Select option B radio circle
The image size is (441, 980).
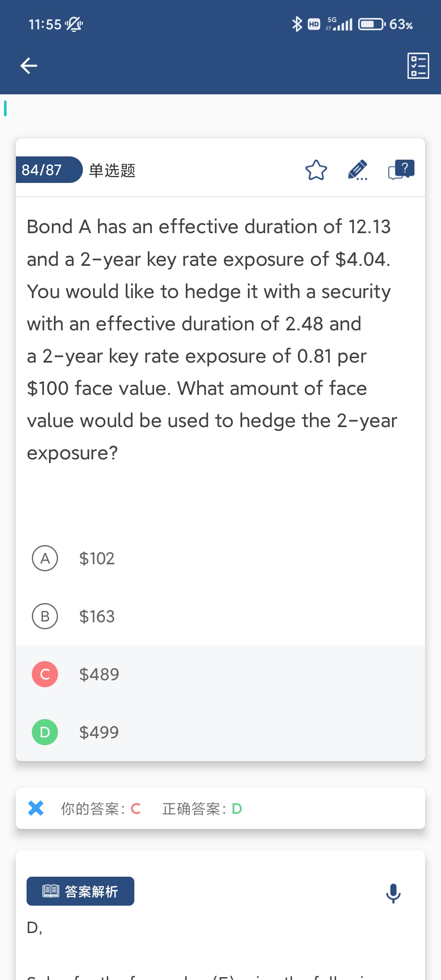pyautogui.click(x=45, y=616)
